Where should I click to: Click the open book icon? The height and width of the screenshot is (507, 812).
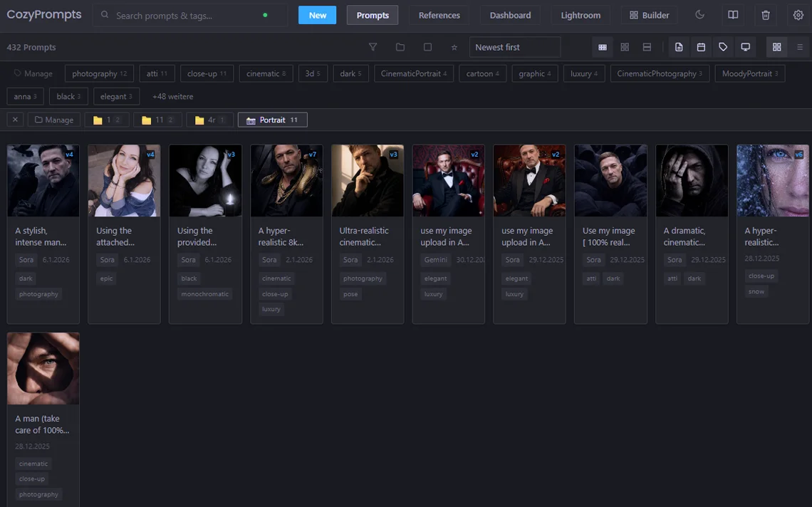pyautogui.click(x=733, y=15)
